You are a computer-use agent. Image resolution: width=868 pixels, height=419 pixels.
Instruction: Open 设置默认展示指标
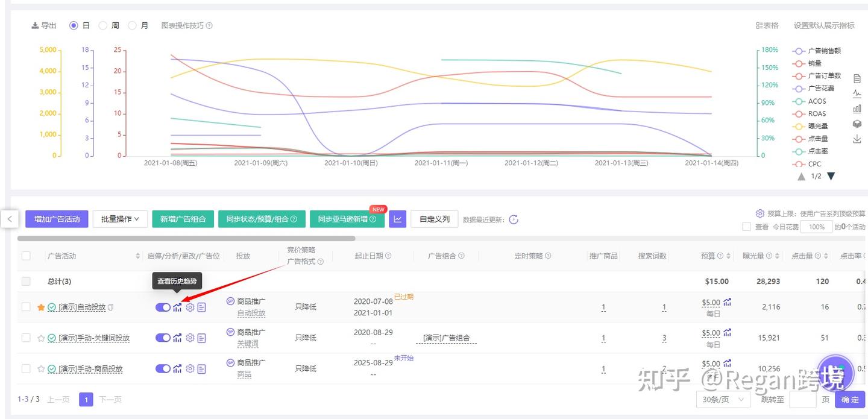pos(824,26)
